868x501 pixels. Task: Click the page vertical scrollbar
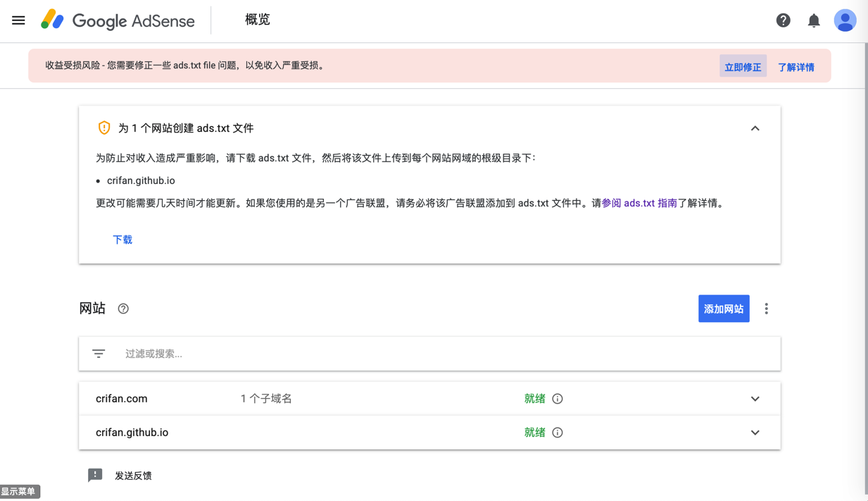point(865,268)
